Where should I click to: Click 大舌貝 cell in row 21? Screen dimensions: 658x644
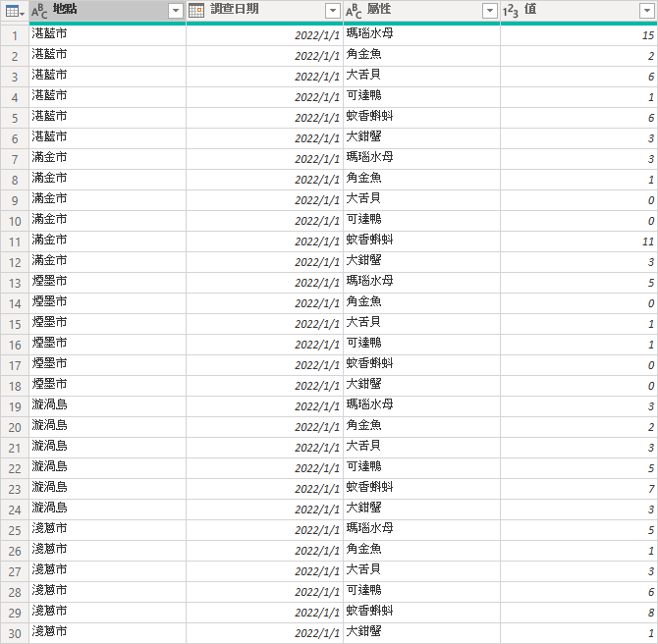click(421, 448)
